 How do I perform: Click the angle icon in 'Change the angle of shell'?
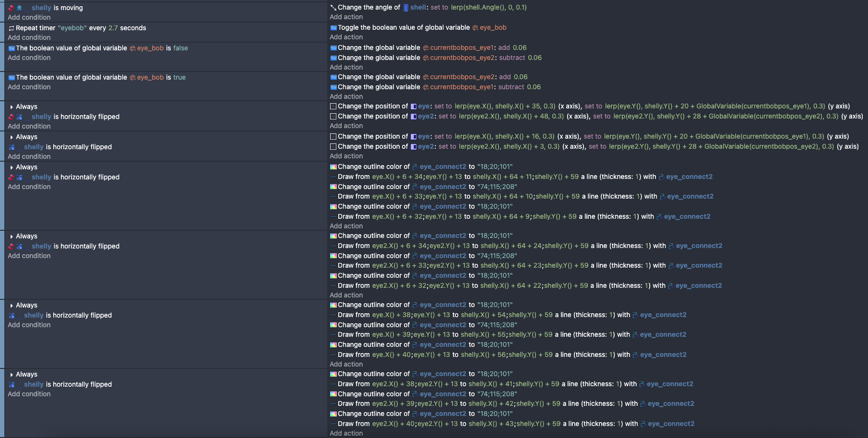(333, 8)
